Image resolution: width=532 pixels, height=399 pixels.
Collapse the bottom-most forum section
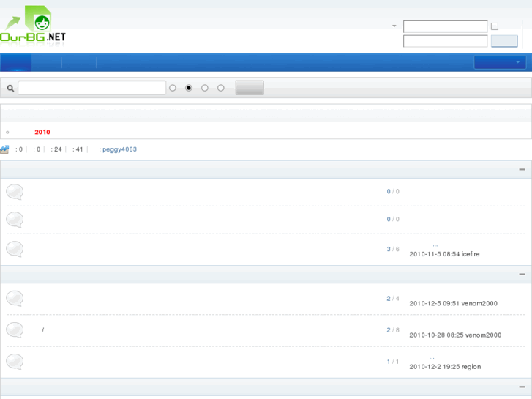(x=522, y=387)
